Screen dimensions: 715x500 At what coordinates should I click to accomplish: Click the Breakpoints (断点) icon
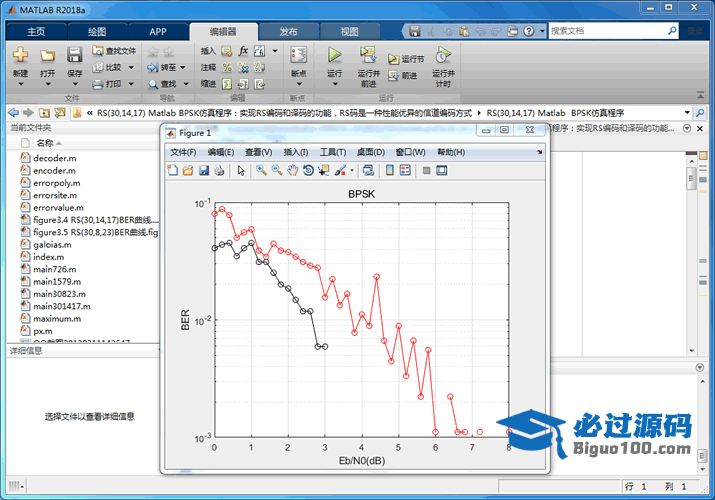click(x=299, y=55)
